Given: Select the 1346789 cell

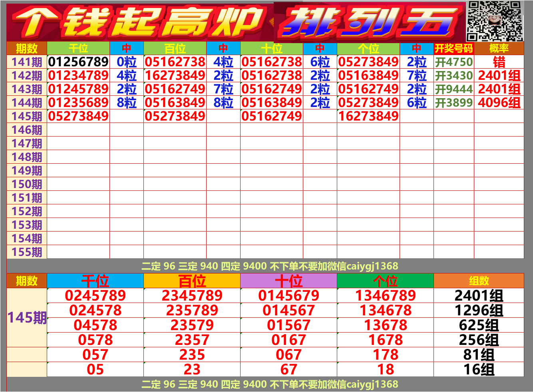Looking at the screenshot, I should pos(386,295).
